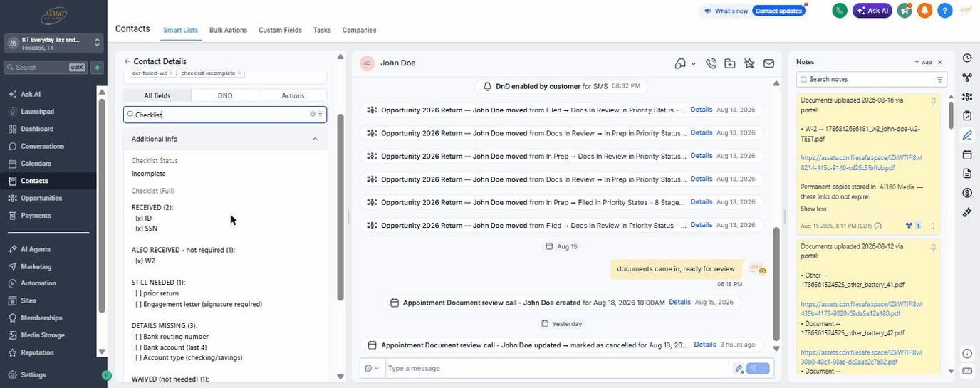Open the orange notifications bell
980x388 pixels.
coord(924,11)
